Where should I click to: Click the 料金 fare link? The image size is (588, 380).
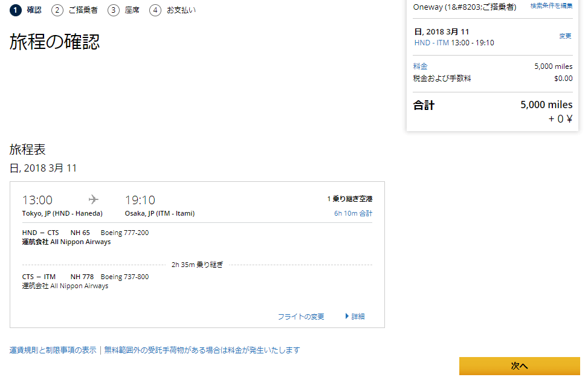[420, 66]
